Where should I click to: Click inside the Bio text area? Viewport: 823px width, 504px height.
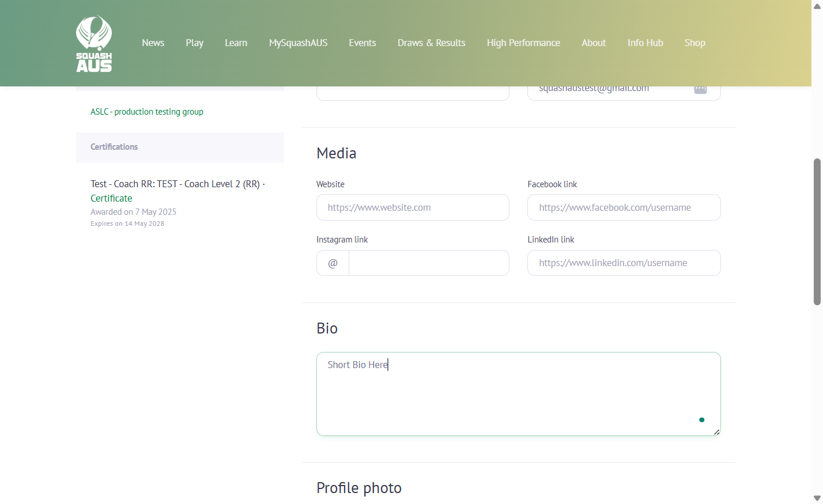click(518, 394)
